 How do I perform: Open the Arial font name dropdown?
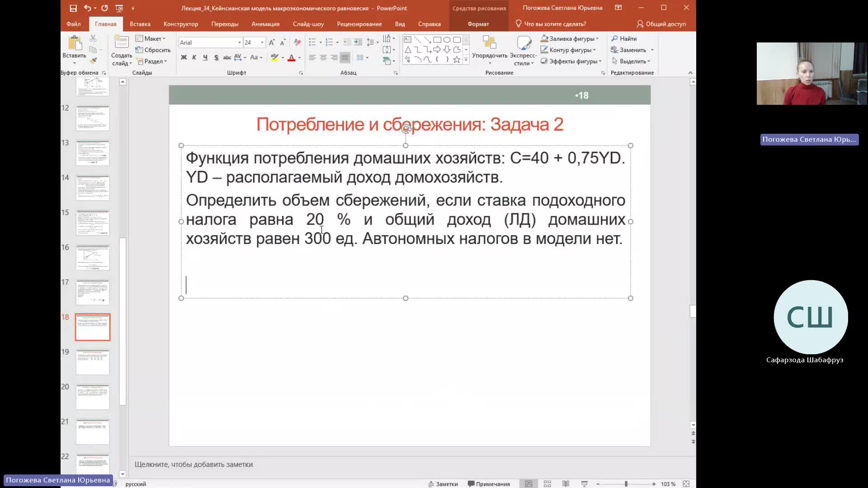240,42
